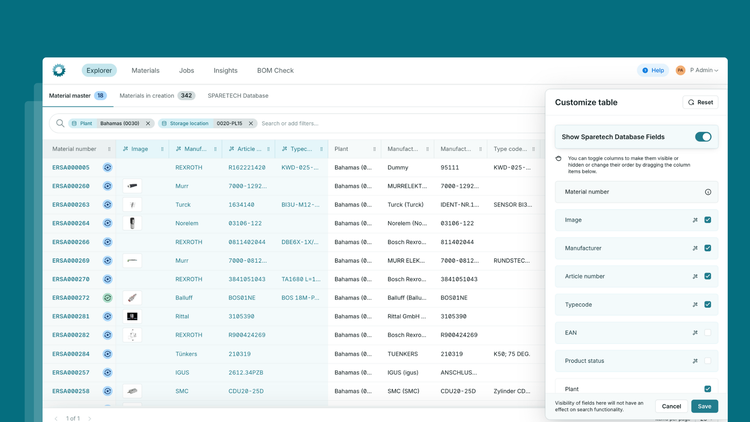Uncheck the Manufacturer column checkbox
Screen dimensions: 750x422
tap(708, 248)
